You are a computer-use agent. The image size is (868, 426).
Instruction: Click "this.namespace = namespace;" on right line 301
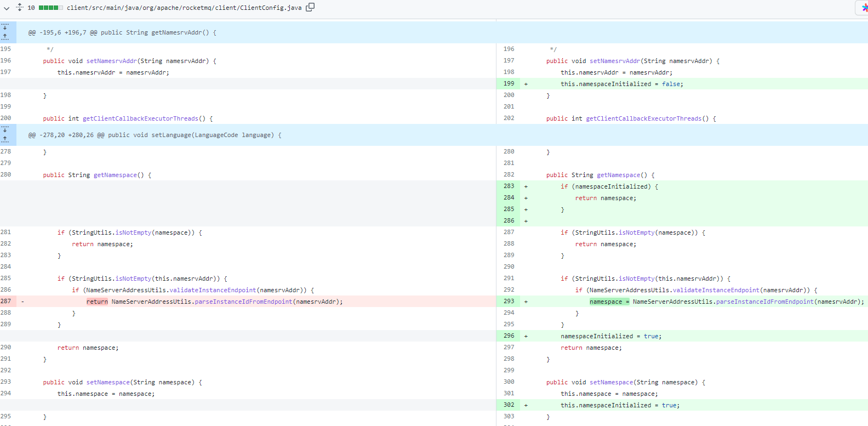[609, 394]
